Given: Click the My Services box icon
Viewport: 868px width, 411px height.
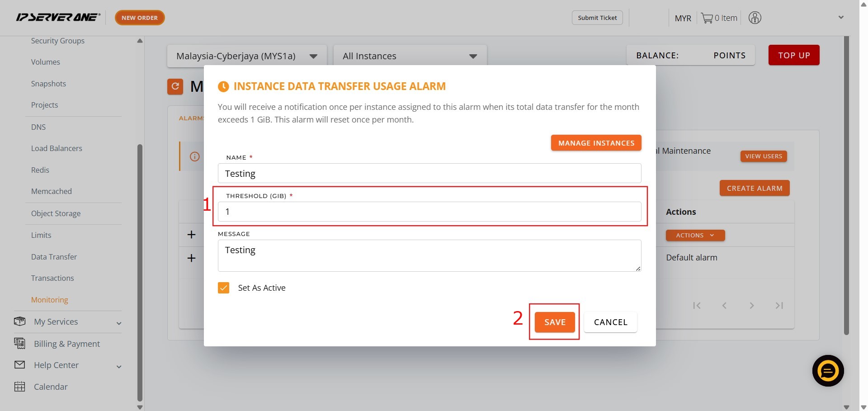Looking at the screenshot, I should [20, 321].
